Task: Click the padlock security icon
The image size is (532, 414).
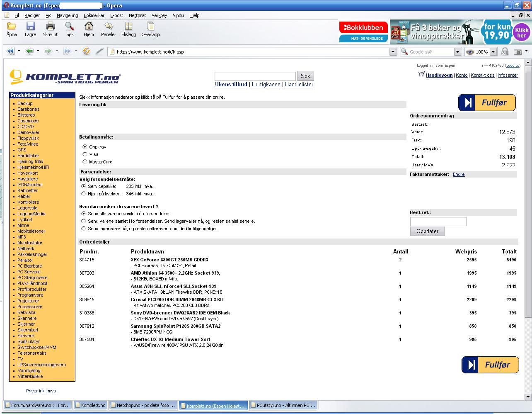Action: [x=505, y=52]
